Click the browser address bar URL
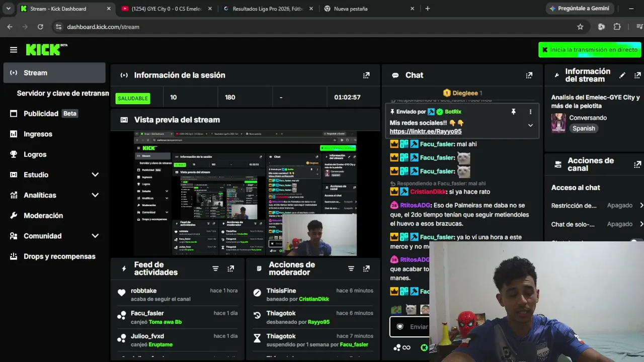This screenshot has width=644, height=362. [x=103, y=27]
